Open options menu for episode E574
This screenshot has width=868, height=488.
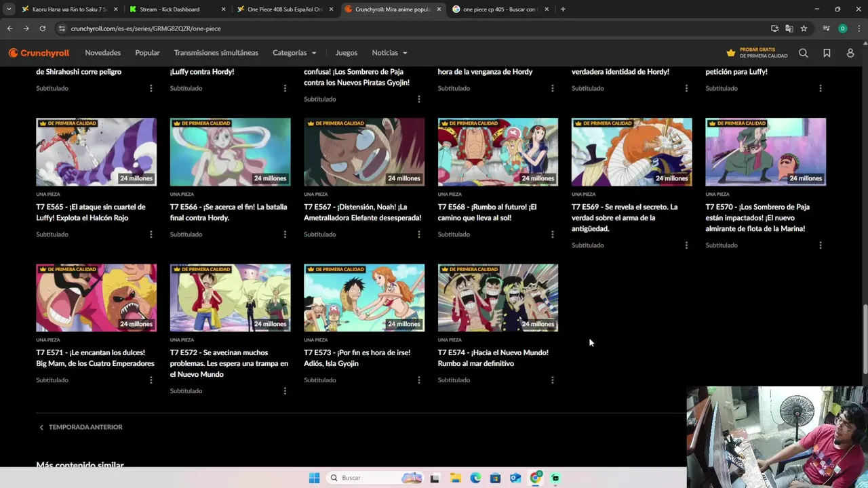tap(552, 380)
